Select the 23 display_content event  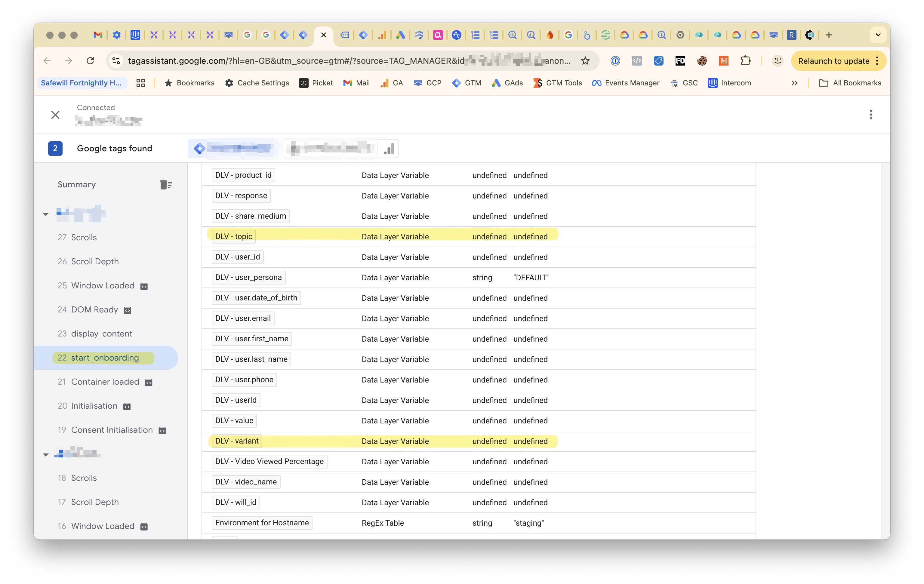[101, 333]
